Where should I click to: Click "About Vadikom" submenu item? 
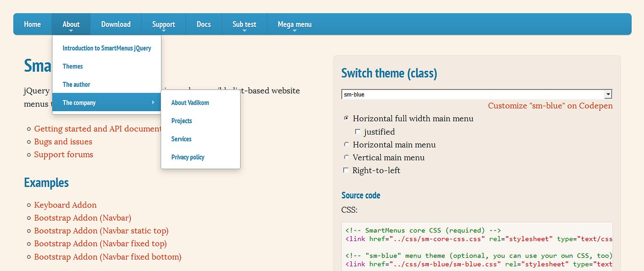click(x=189, y=102)
